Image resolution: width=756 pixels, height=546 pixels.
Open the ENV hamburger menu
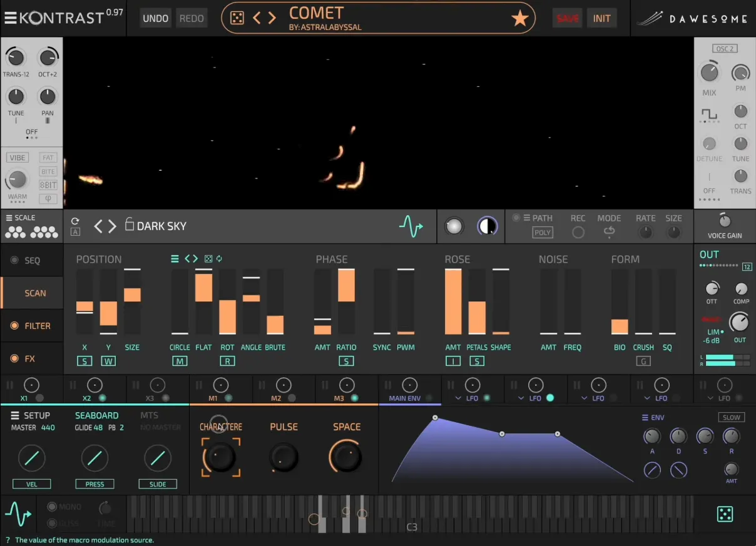(645, 418)
